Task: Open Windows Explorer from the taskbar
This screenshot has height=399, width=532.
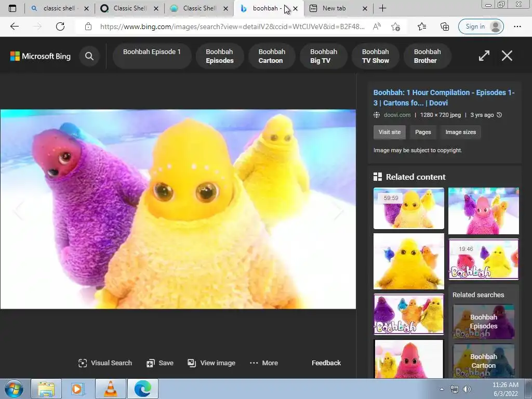Action: (46, 389)
